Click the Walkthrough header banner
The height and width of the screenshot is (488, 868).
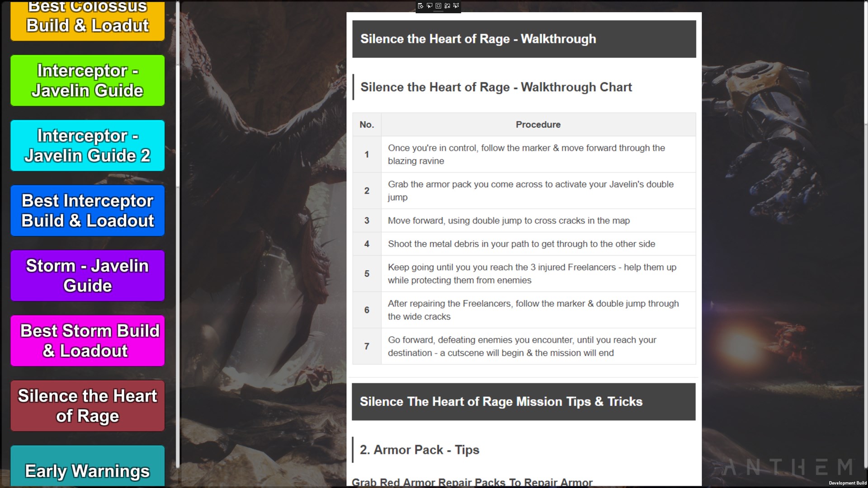pos(524,39)
